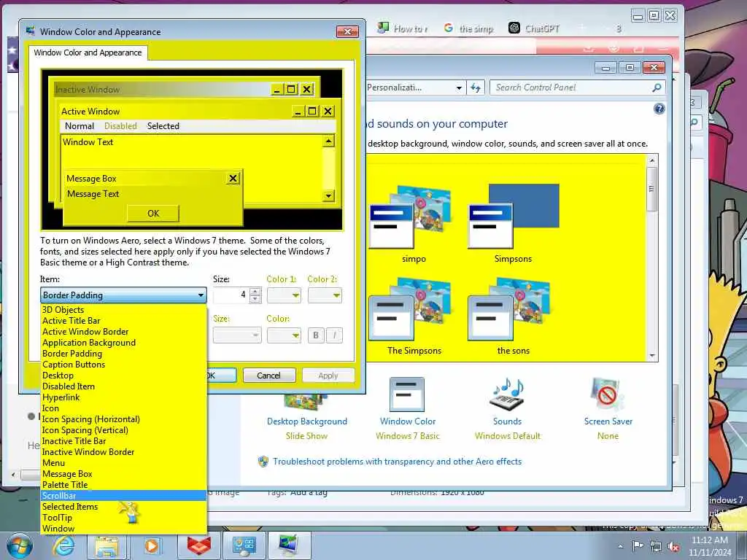Switch to the 'How to' browser tab

(403, 28)
